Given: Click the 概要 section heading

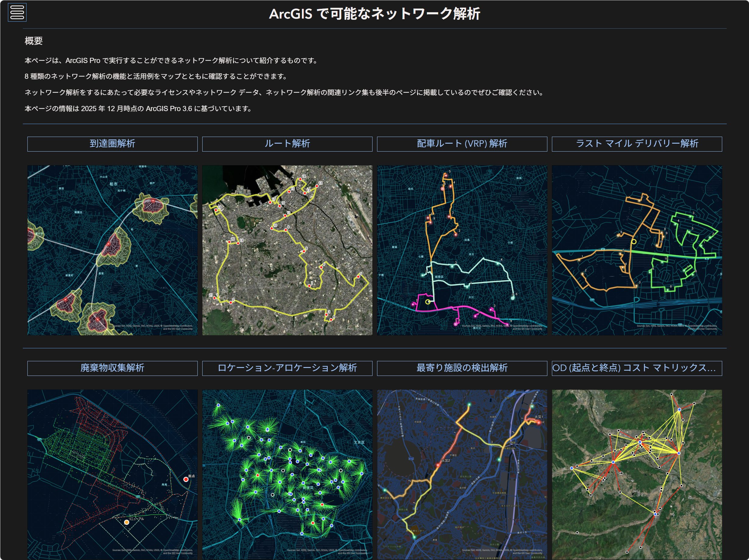Looking at the screenshot, I should [x=34, y=41].
